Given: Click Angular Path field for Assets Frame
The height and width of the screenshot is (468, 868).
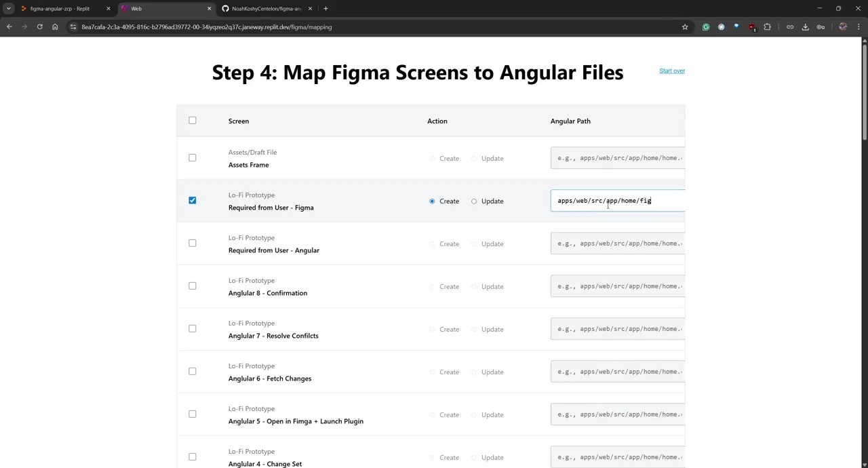Looking at the screenshot, I should coord(618,158).
